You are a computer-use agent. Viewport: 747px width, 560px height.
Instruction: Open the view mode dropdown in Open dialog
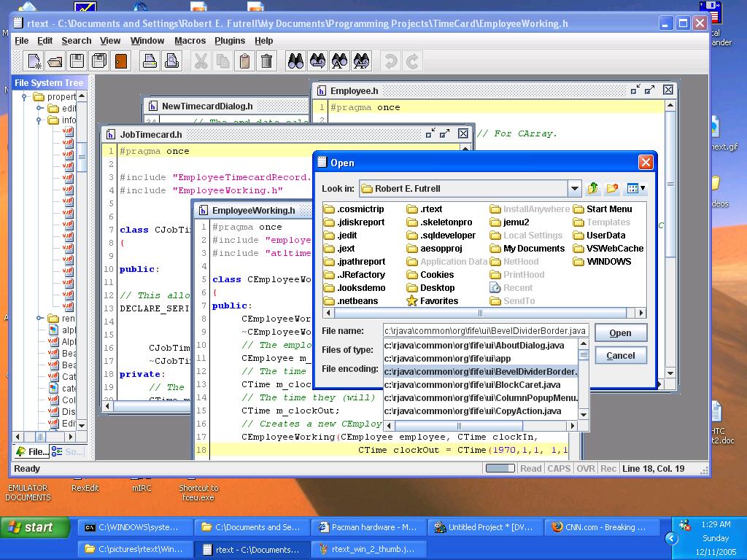(x=636, y=189)
